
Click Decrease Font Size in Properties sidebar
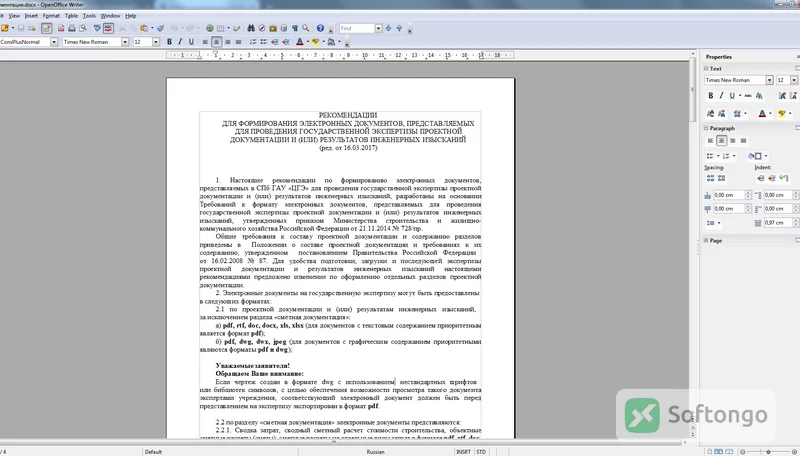tap(793, 95)
